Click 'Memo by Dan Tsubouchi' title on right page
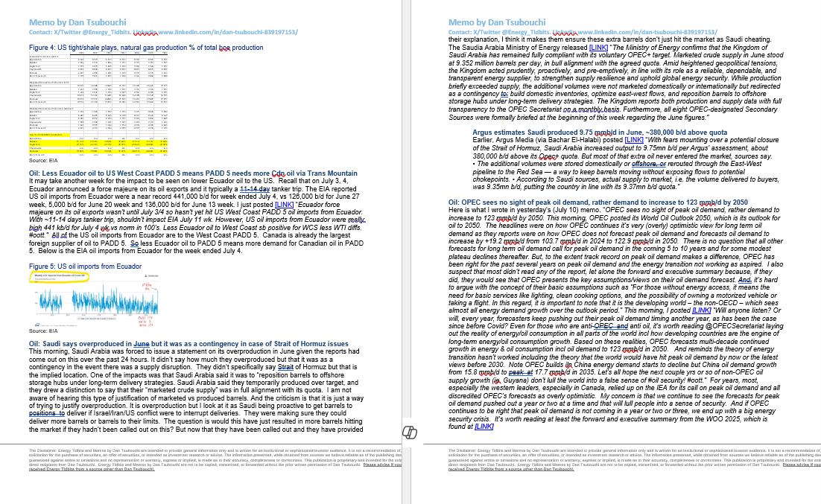Viewport: 821px width, 504px height. [x=497, y=22]
